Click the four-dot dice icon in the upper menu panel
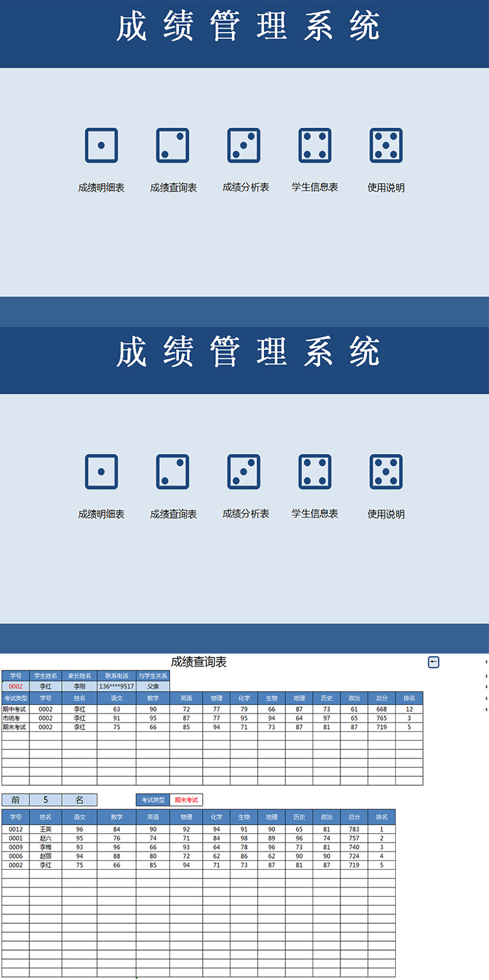 point(315,145)
